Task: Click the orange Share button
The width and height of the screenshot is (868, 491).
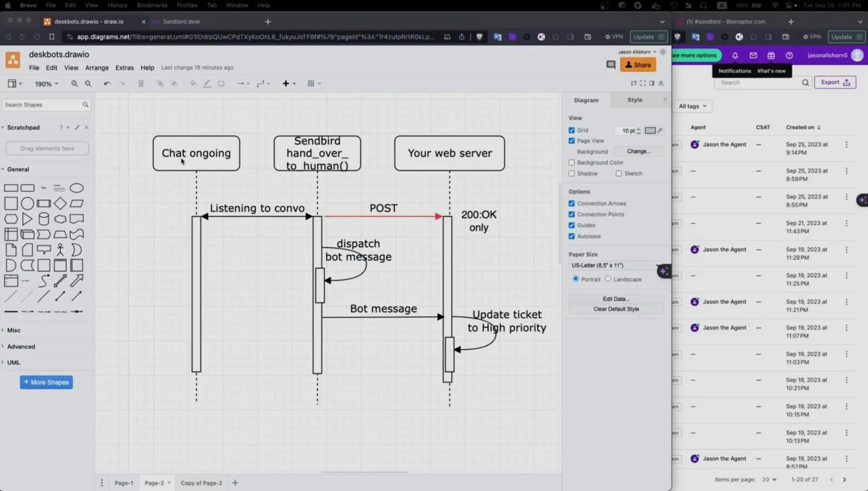Action: coord(638,65)
